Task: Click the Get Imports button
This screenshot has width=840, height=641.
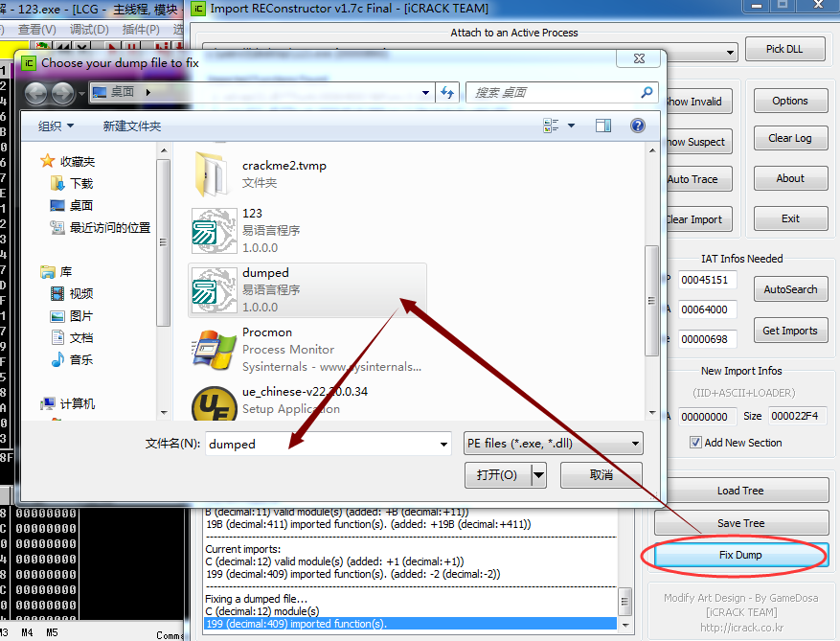Action: [790, 331]
